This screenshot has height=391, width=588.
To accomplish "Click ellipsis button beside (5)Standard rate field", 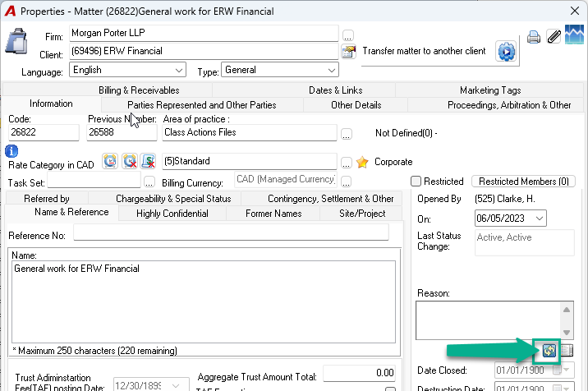I will (x=347, y=163).
